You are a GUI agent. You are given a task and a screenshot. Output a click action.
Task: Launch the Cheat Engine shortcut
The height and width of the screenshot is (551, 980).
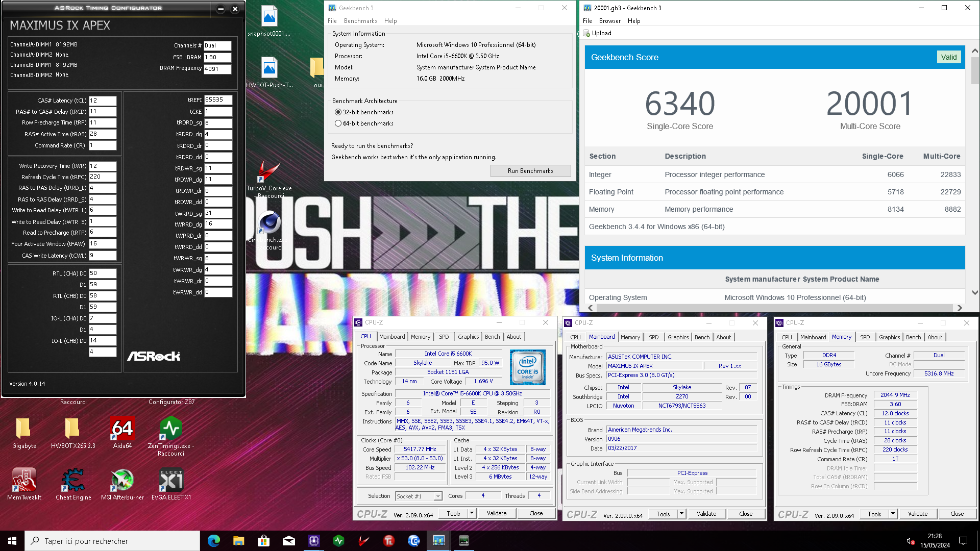click(73, 484)
